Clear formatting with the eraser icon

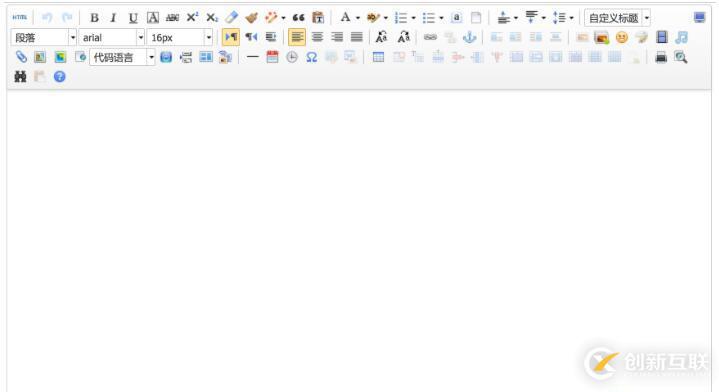(232, 17)
